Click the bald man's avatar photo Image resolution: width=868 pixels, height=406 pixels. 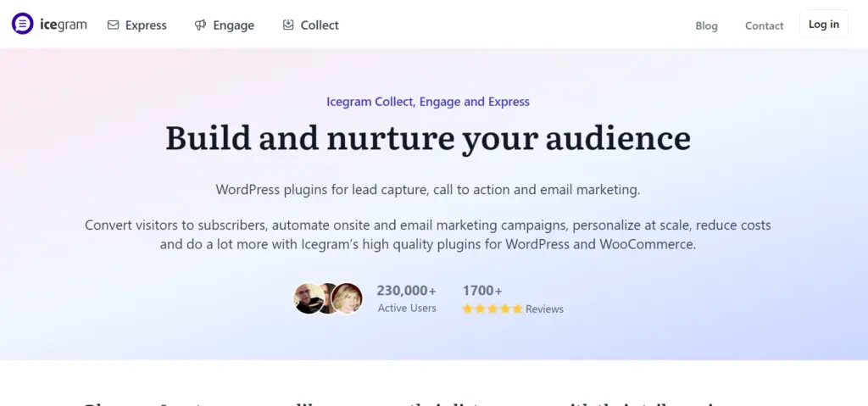(x=308, y=298)
